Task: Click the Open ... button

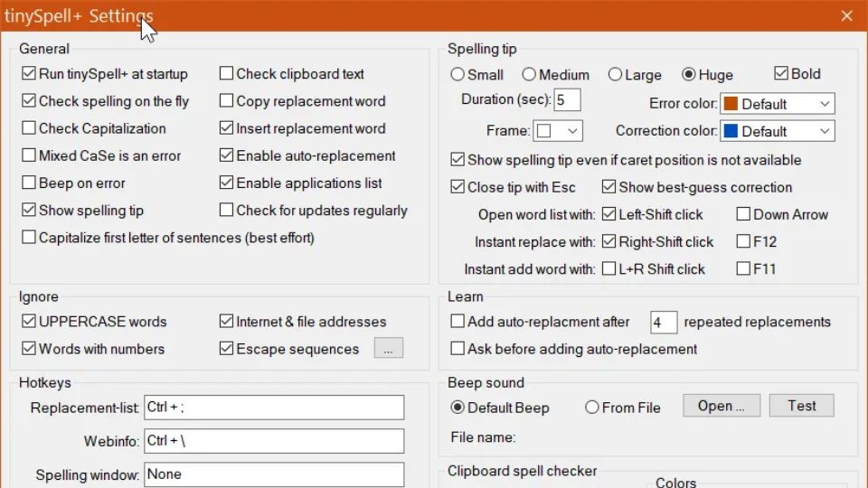Action: [x=722, y=406]
